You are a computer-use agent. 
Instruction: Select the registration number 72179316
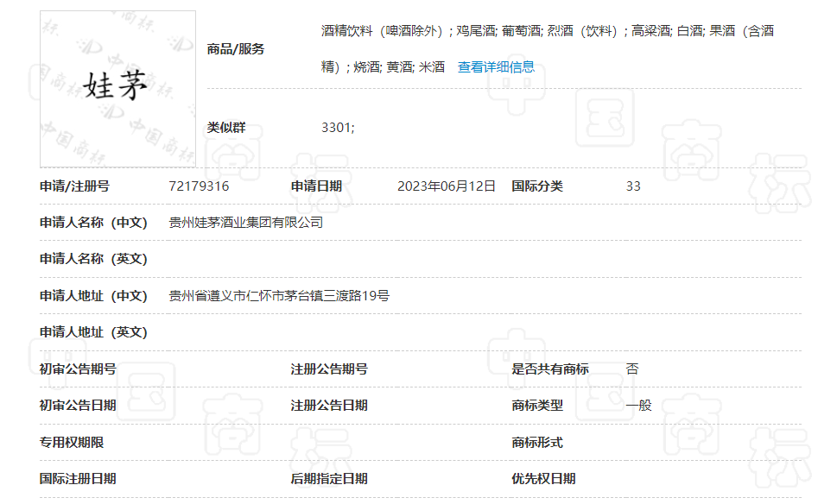199,186
